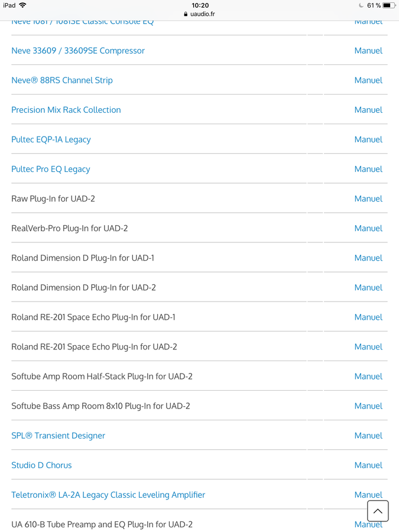Tap the padlock icon beside uaudio.fr
The height and width of the screenshot is (532, 399).
click(186, 14)
